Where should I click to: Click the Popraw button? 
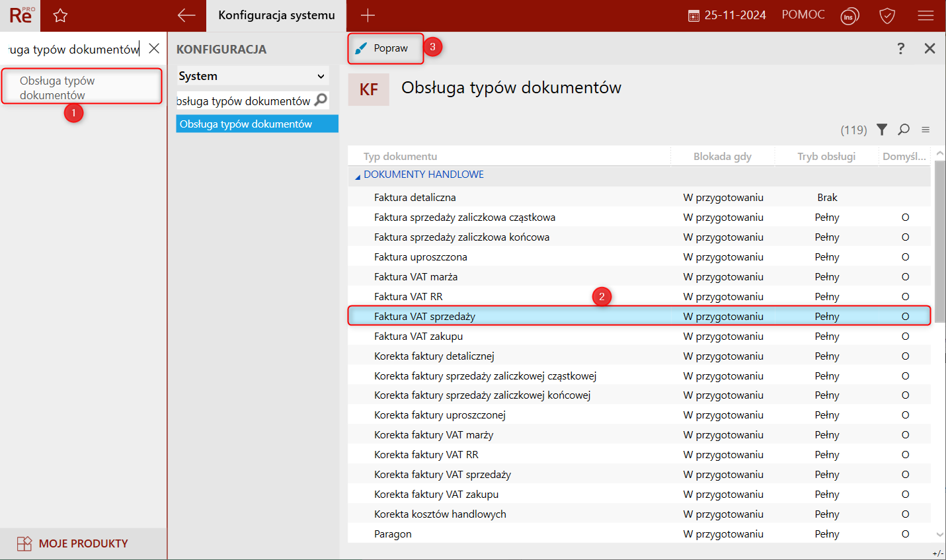(383, 48)
